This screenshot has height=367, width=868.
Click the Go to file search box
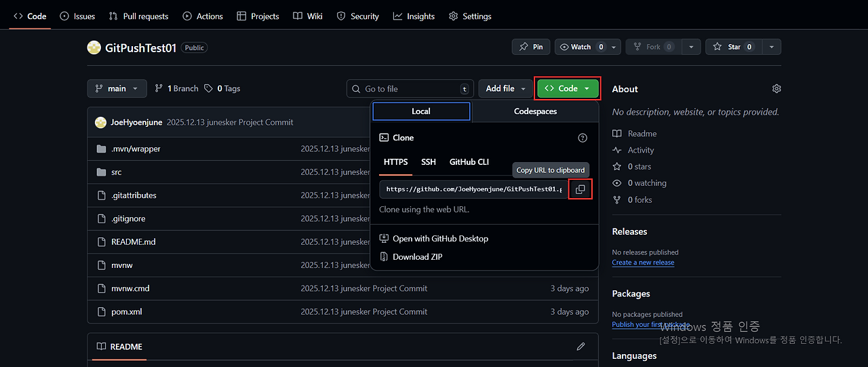click(410, 89)
